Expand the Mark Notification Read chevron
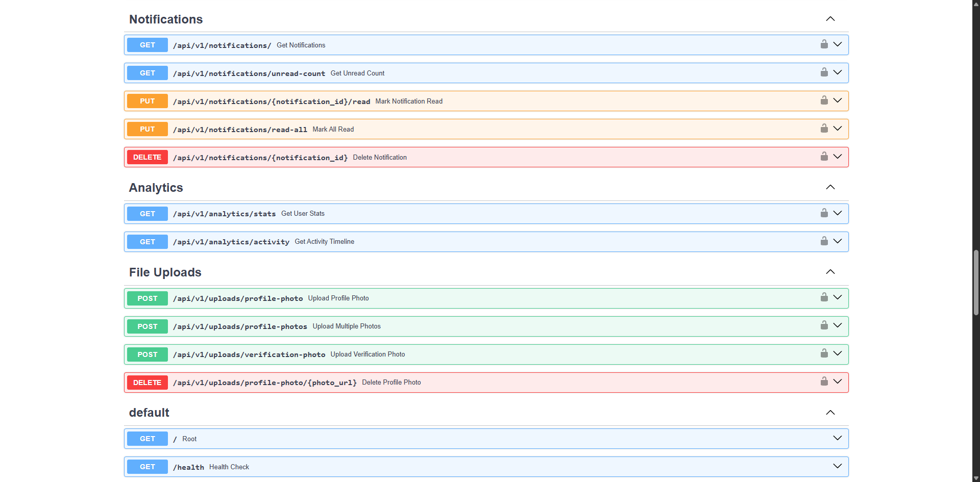The height and width of the screenshot is (482, 980). click(x=838, y=100)
